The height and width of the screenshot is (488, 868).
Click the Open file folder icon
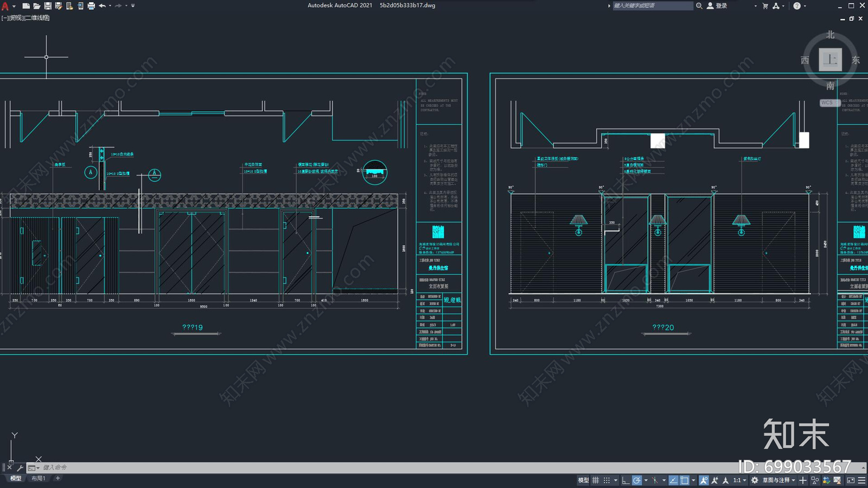point(36,6)
